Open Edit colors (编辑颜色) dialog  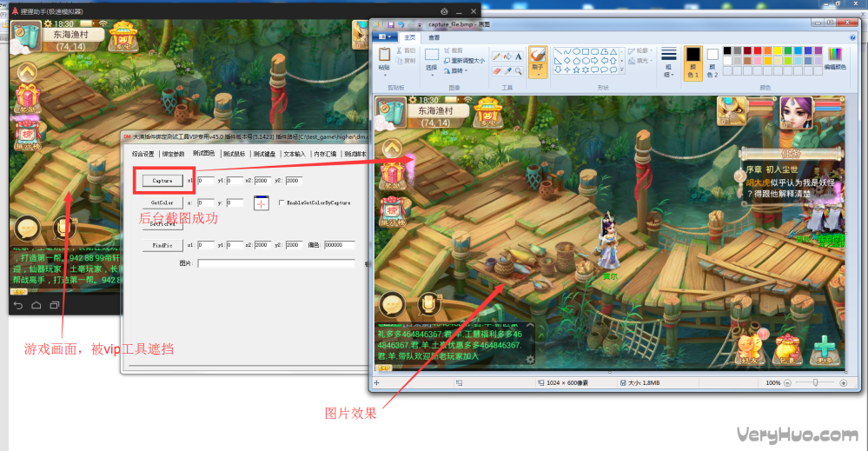coord(835,59)
